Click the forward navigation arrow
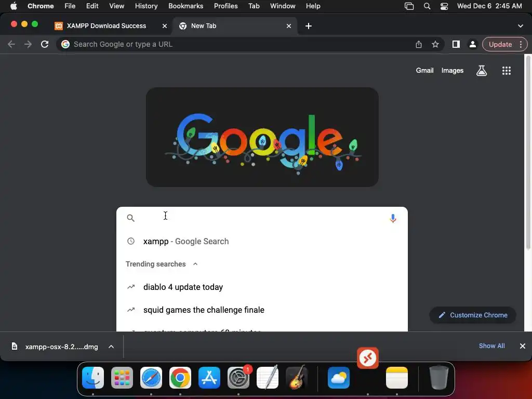Viewport: 532px width, 399px height. (x=28, y=44)
